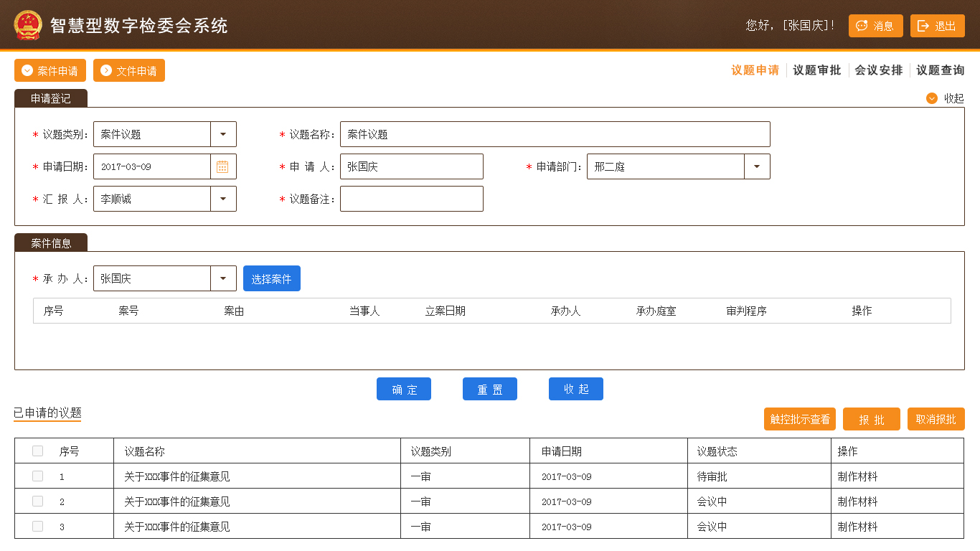Click the national emblem logo icon
980x551 pixels.
28,25
